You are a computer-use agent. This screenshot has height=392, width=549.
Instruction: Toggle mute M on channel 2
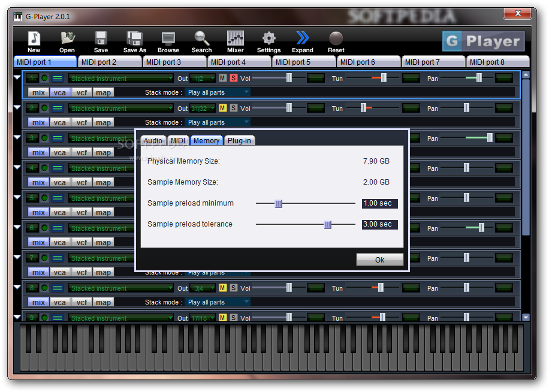tap(223, 108)
